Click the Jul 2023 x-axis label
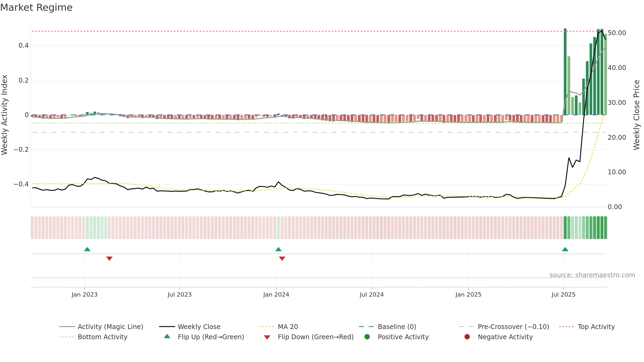This screenshot has height=362, width=644. point(180,294)
